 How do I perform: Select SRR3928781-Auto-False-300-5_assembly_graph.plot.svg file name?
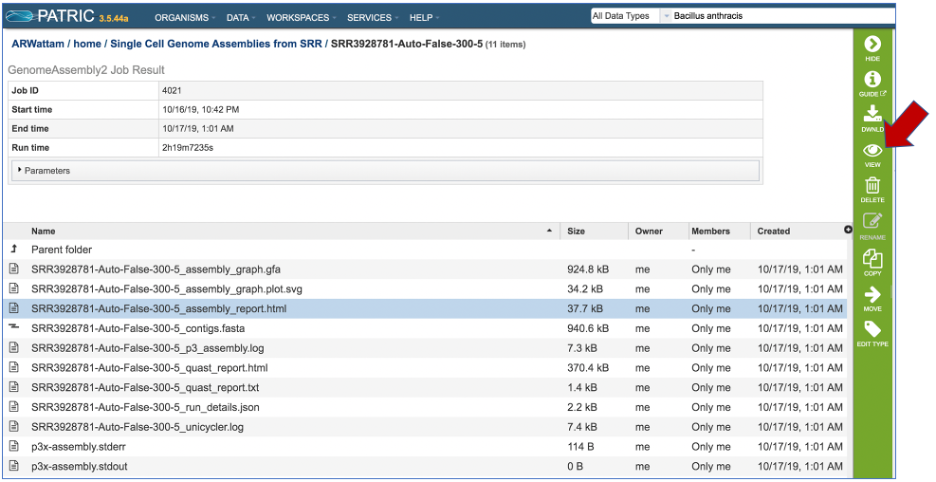[167, 288]
